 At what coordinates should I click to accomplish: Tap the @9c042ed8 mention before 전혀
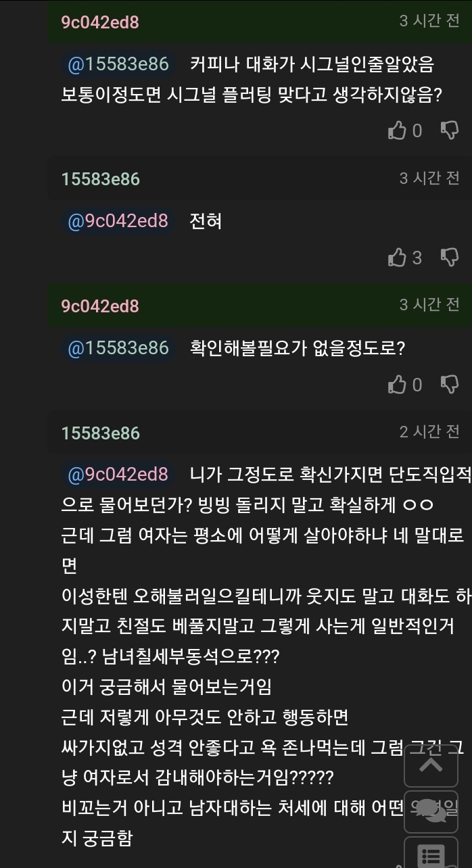coord(118,221)
